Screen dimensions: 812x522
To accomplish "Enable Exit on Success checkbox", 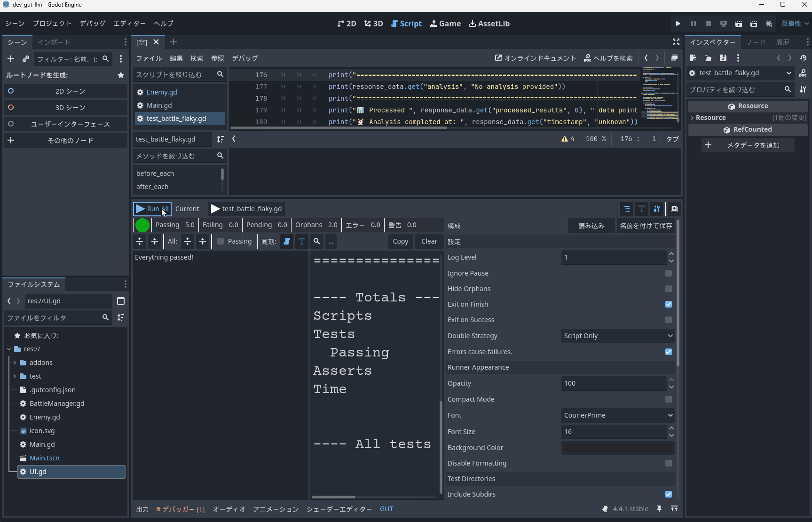I will (x=669, y=320).
